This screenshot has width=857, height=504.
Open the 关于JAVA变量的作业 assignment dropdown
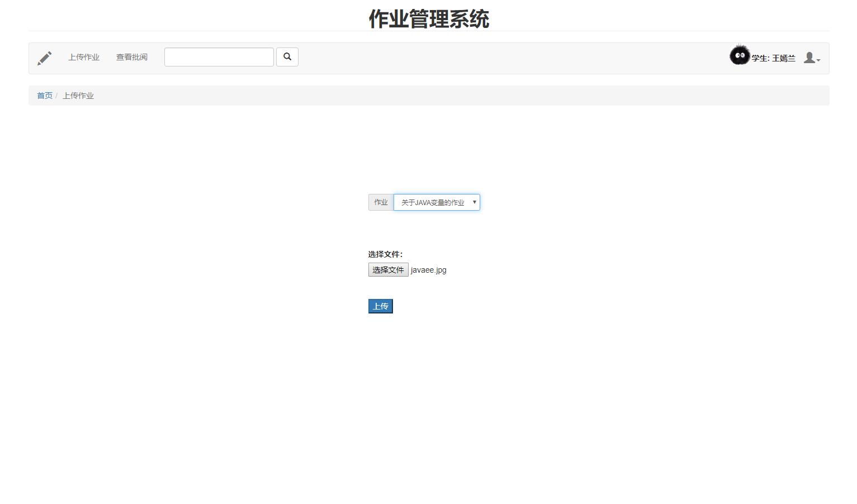(437, 202)
